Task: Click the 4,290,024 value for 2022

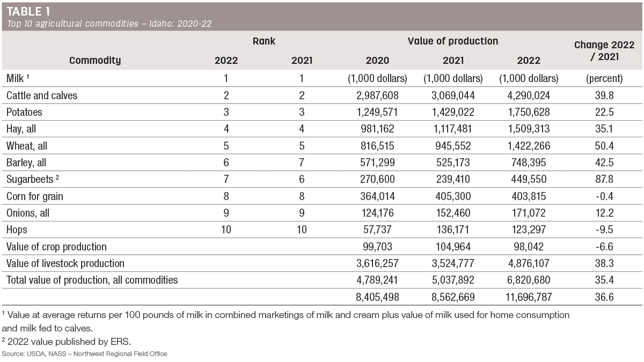Action: [x=529, y=95]
